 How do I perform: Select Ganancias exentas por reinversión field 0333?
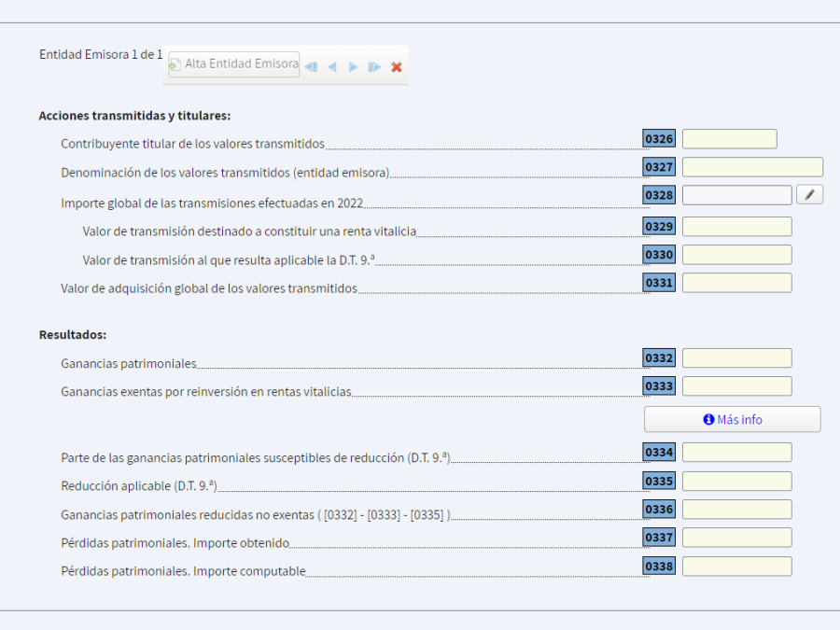(736, 386)
